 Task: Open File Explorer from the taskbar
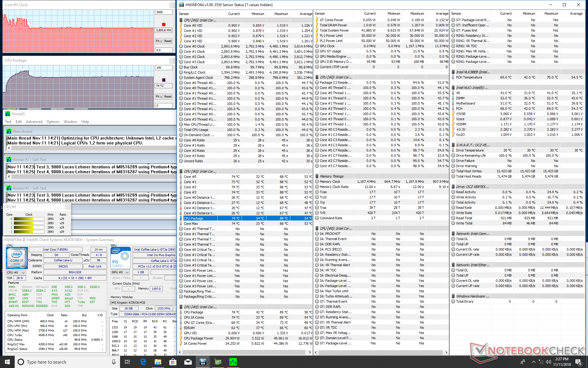[x=158, y=362]
